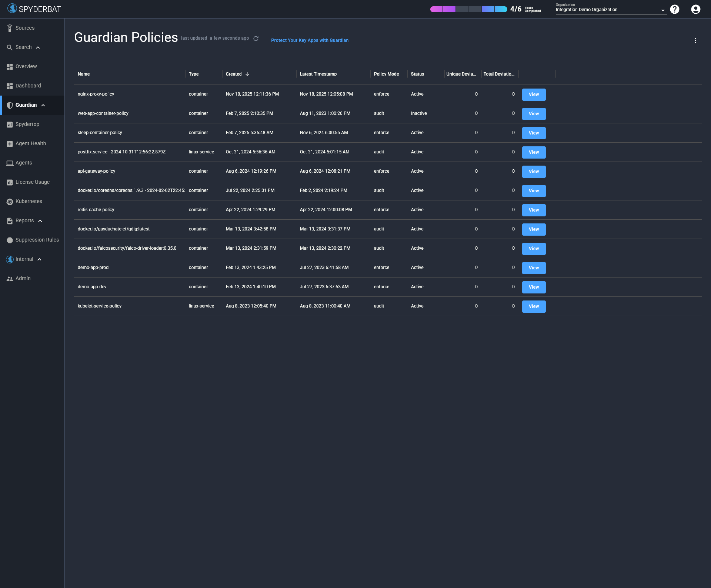Collapse the Internal section
Screen dimensions: 711x588
click(x=39, y=259)
